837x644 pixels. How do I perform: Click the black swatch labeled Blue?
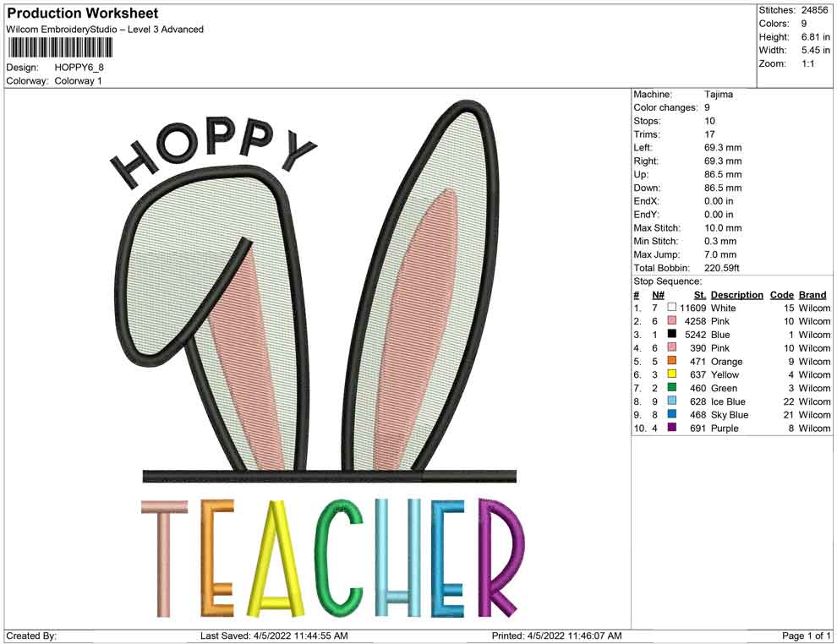[672, 334]
